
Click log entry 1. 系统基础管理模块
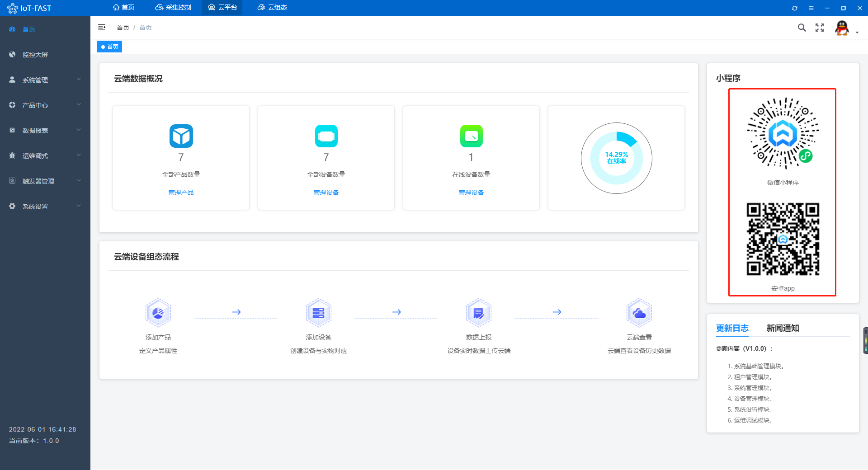point(756,366)
